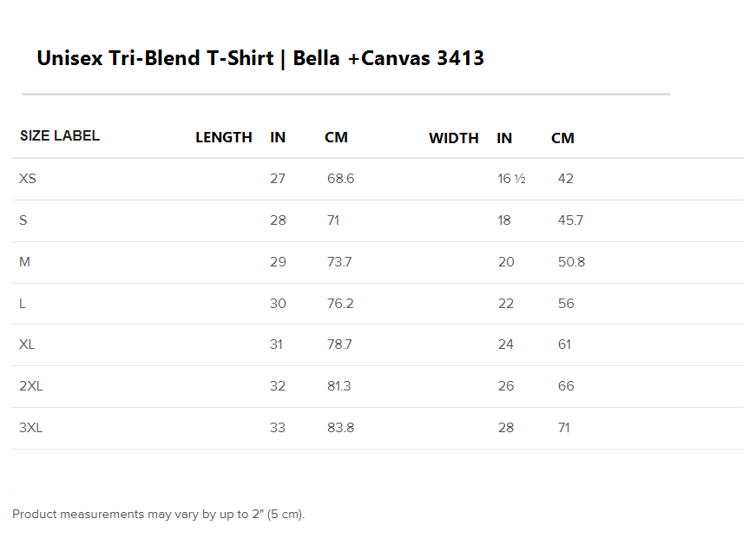Select the L size row label
The height and width of the screenshot is (545, 756).
click(23, 304)
